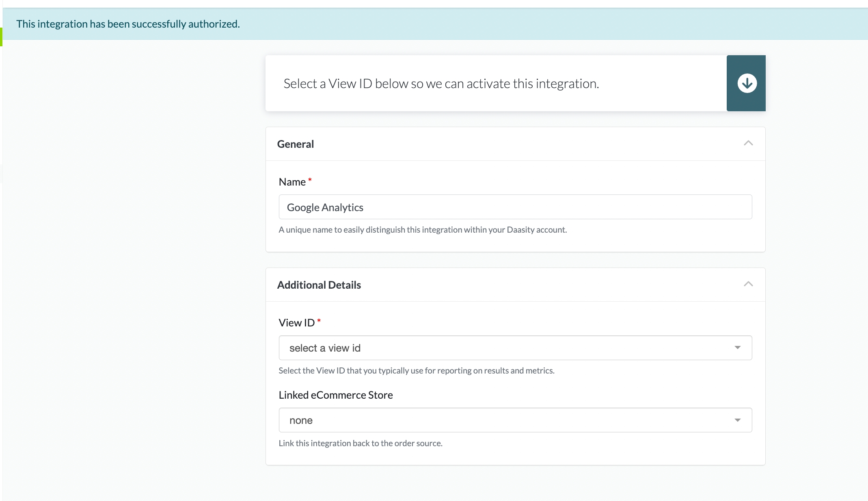Click the unique name helper text

pos(422,230)
